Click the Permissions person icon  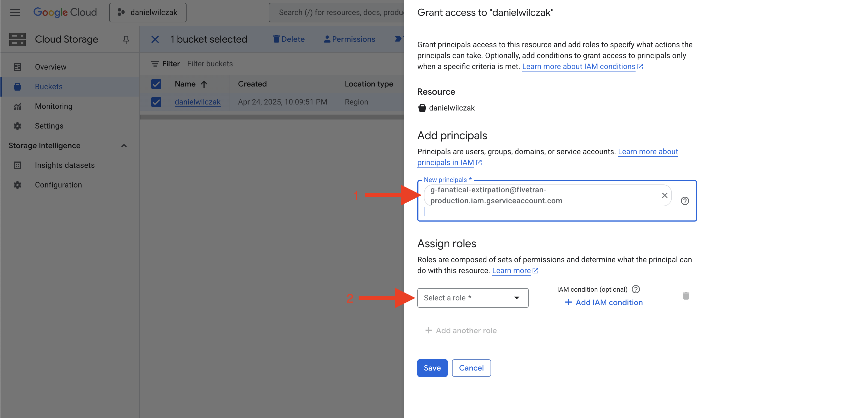pos(327,39)
